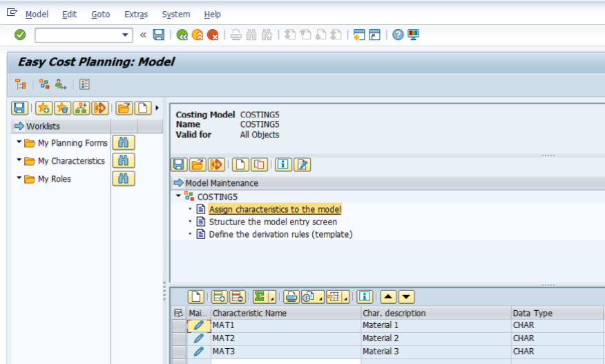Click the green Back icon
Viewport: 605px width, 364px height.
(x=182, y=35)
